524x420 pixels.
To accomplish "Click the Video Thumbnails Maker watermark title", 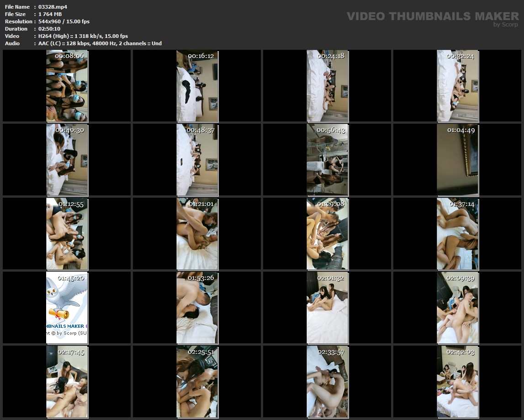I will (x=433, y=16).
